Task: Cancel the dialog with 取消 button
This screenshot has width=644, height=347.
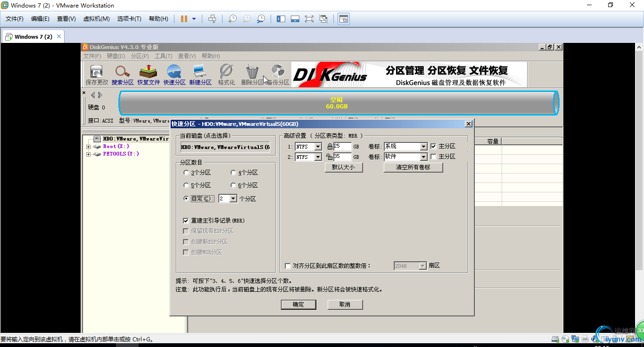Action: (x=345, y=305)
